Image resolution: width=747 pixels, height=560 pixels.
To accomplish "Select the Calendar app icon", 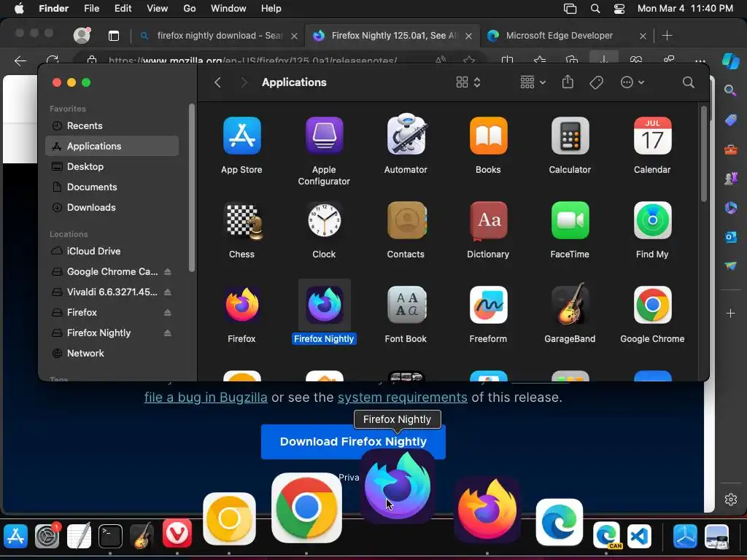I will point(652,136).
